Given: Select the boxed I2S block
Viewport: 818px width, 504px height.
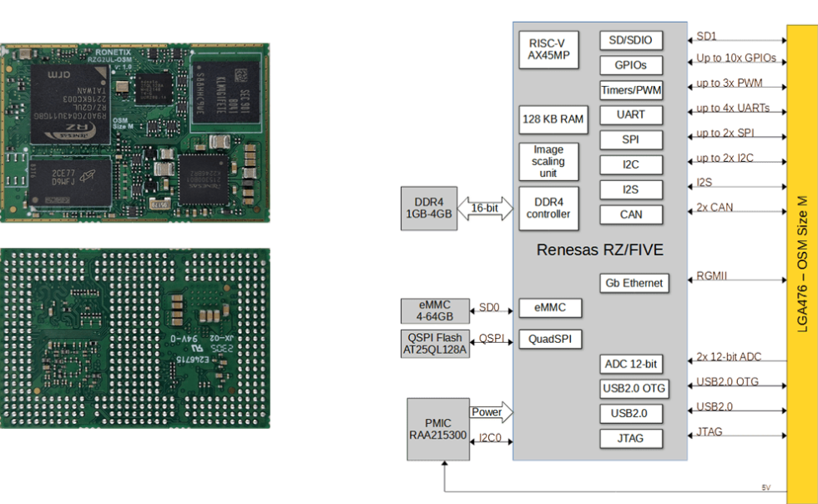Looking at the screenshot, I should (631, 190).
